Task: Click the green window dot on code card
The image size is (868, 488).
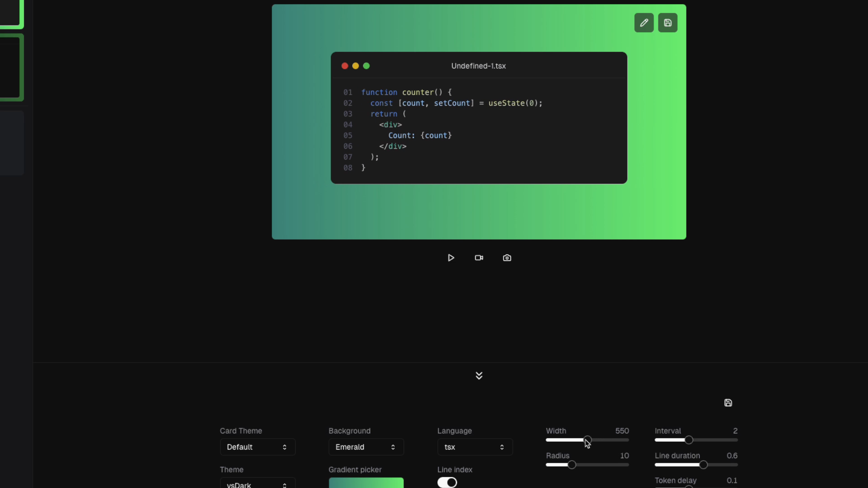Action: pos(366,66)
